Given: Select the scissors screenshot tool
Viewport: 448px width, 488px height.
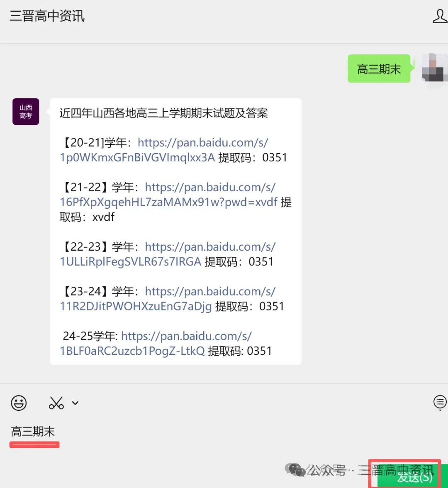Looking at the screenshot, I should (x=56, y=403).
